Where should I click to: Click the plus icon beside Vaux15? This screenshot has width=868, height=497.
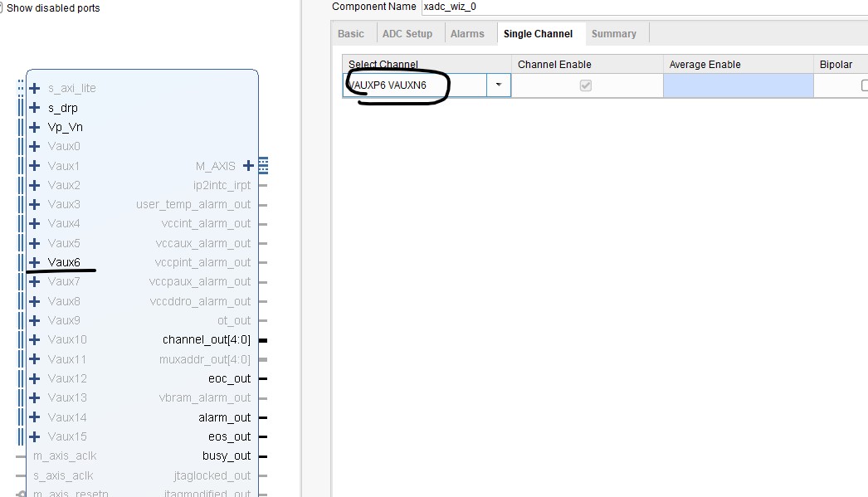34,436
